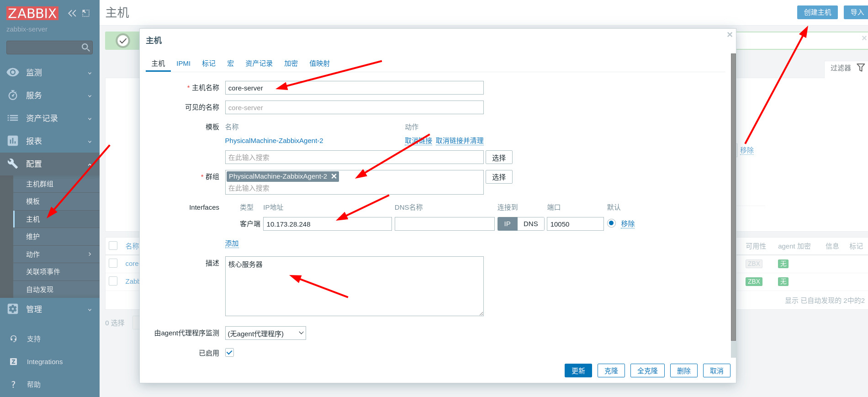Click the wrench icon for 配置

[x=13, y=164]
